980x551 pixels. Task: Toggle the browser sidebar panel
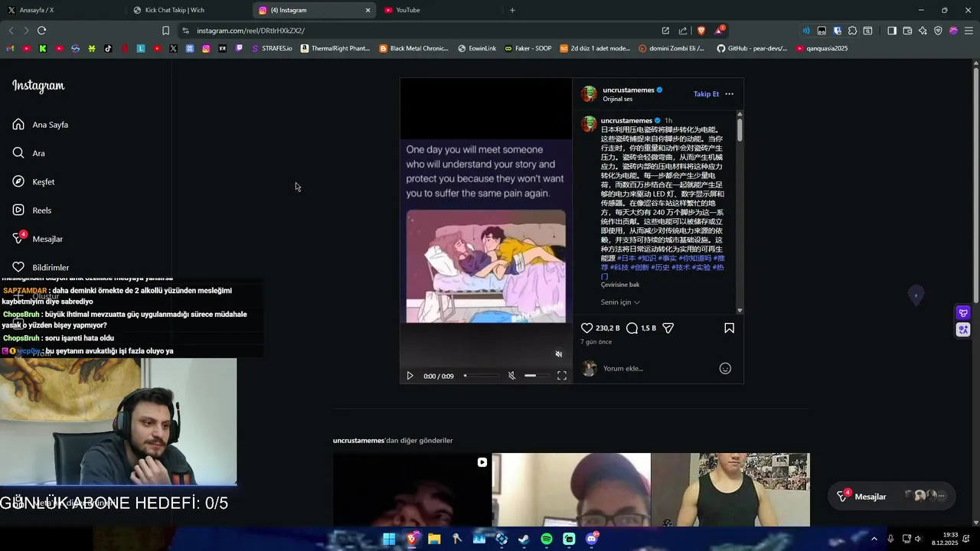[x=892, y=31]
